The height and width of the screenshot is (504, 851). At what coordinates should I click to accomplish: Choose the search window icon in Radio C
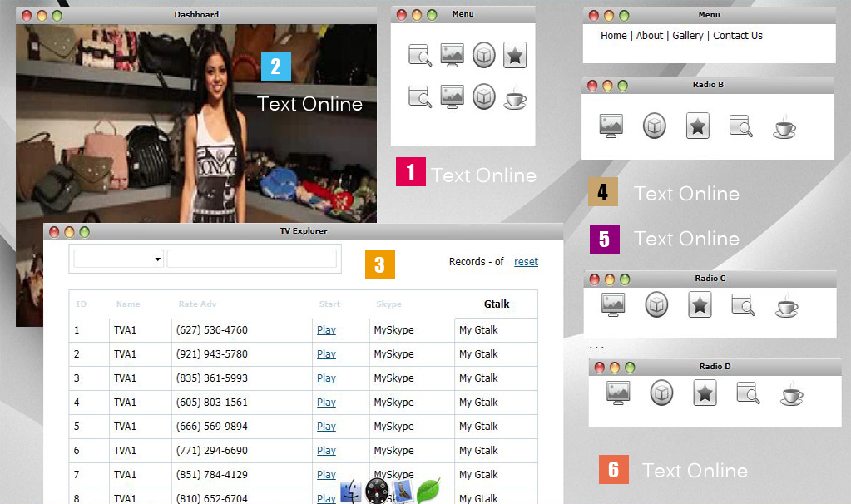click(x=743, y=304)
